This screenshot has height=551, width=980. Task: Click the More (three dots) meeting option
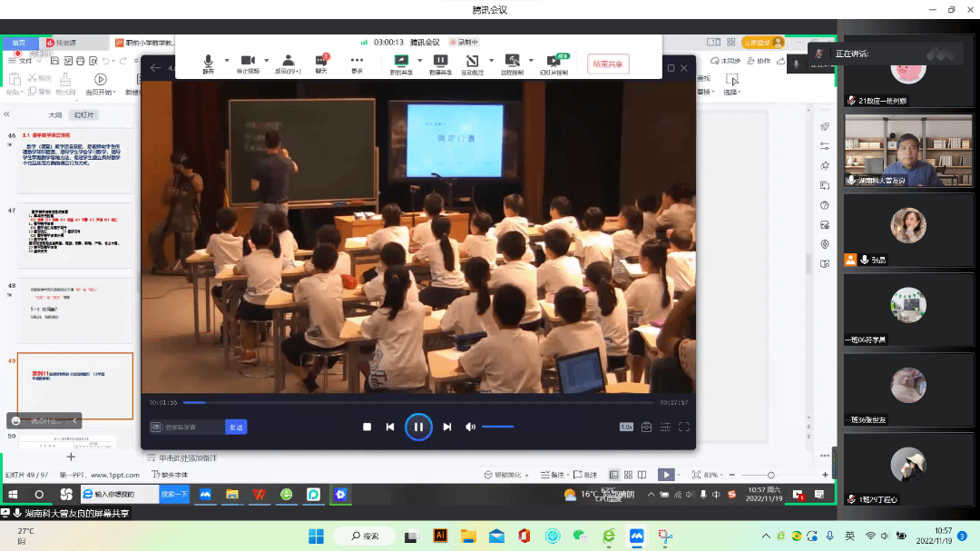(357, 64)
